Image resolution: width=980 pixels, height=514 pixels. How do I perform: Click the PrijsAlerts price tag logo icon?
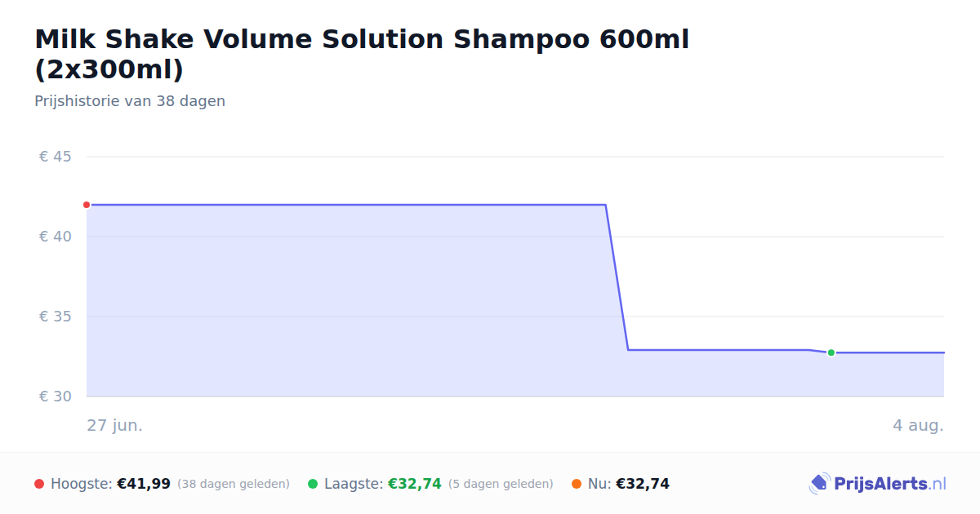point(819,484)
